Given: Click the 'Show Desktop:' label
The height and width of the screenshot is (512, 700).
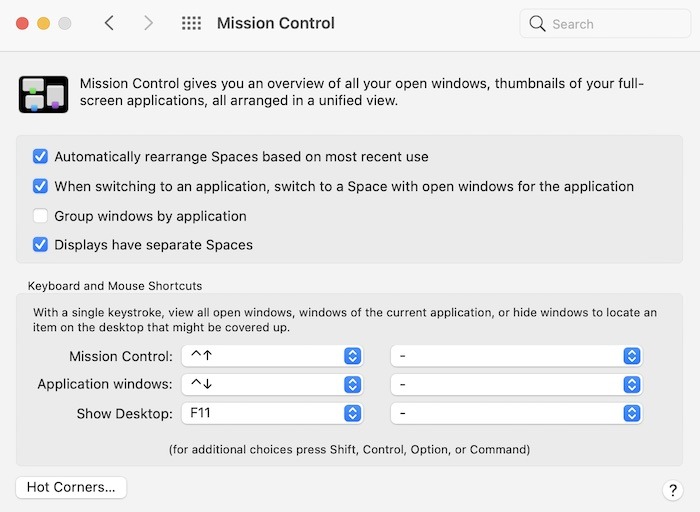Looking at the screenshot, I should coord(125,413).
